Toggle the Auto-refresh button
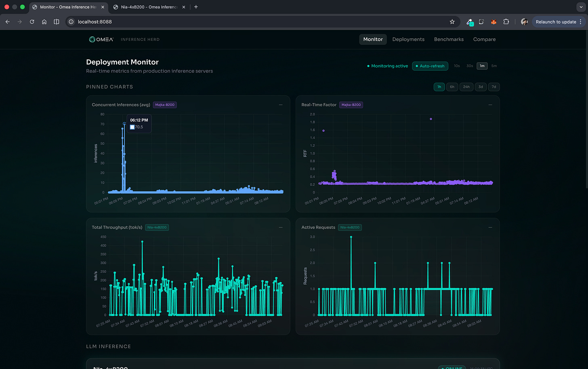Viewport: 588px width, 369px height. click(x=430, y=66)
